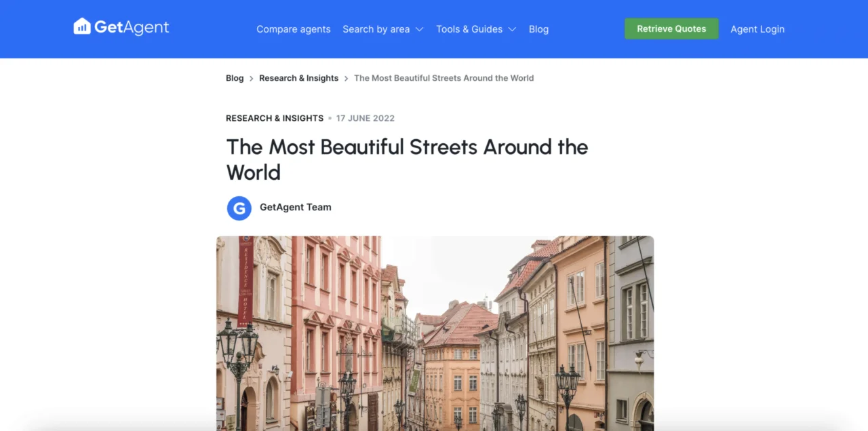Open the Search by area menu label

click(x=376, y=29)
